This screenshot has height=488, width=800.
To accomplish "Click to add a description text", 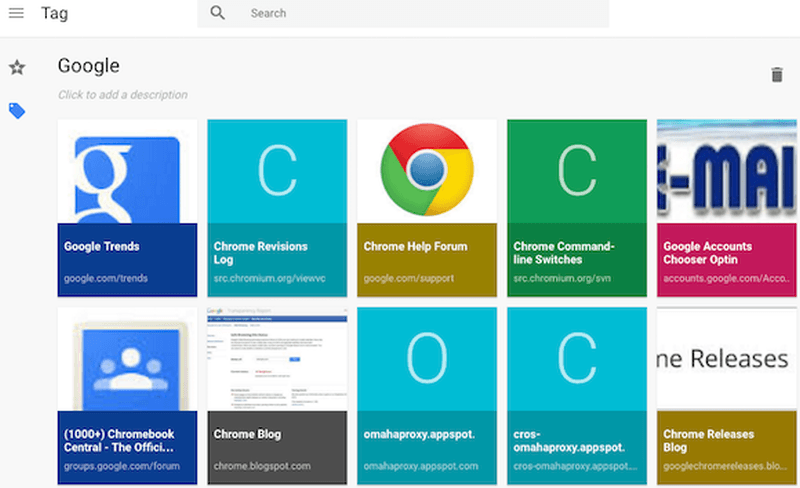I will click(x=122, y=95).
